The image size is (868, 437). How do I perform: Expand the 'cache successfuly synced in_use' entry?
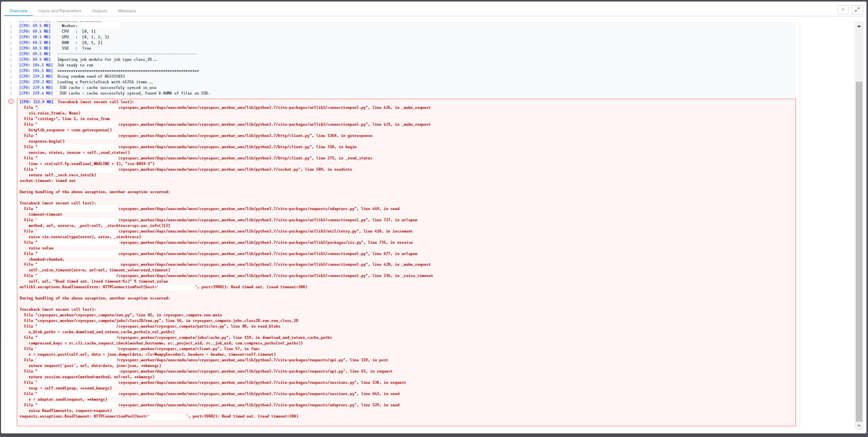(x=11, y=88)
